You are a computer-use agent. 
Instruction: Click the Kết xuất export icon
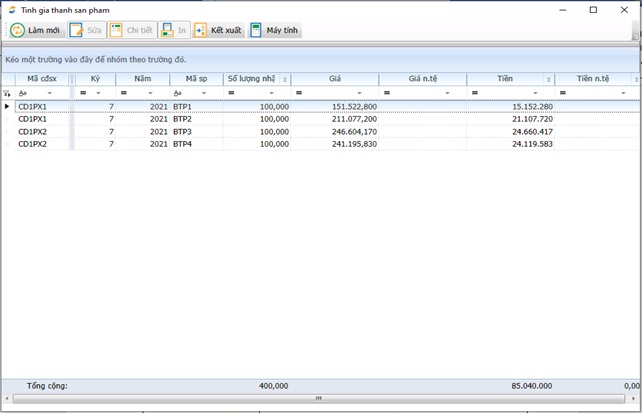click(x=201, y=31)
